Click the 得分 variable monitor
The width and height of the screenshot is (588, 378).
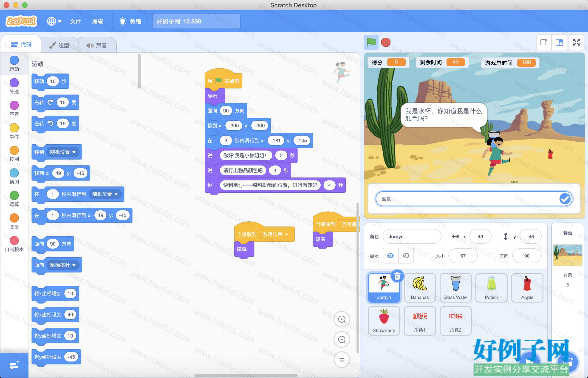[389, 62]
